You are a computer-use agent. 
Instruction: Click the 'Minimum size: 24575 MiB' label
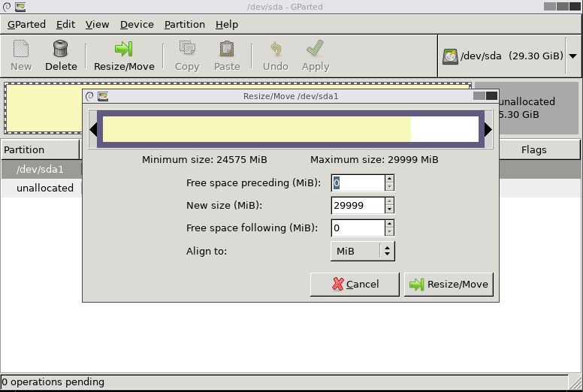click(204, 160)
